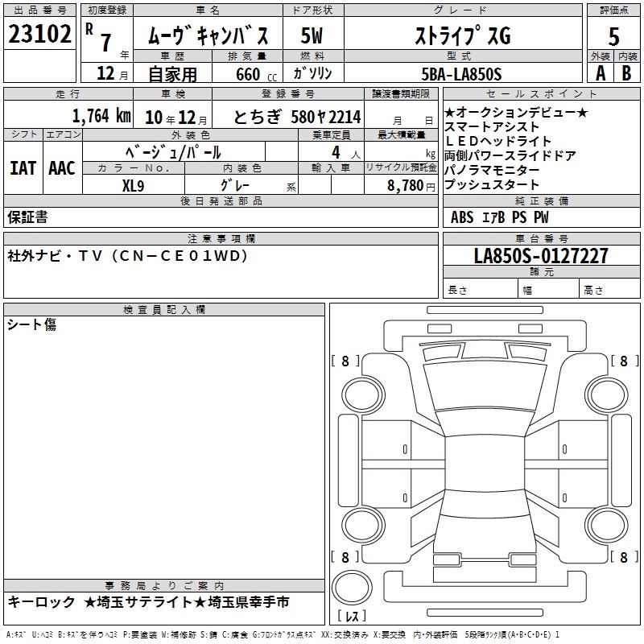Select the color number XL9 field
The height and width of the screenshot is (644, 644).
[x=134, y=184]
